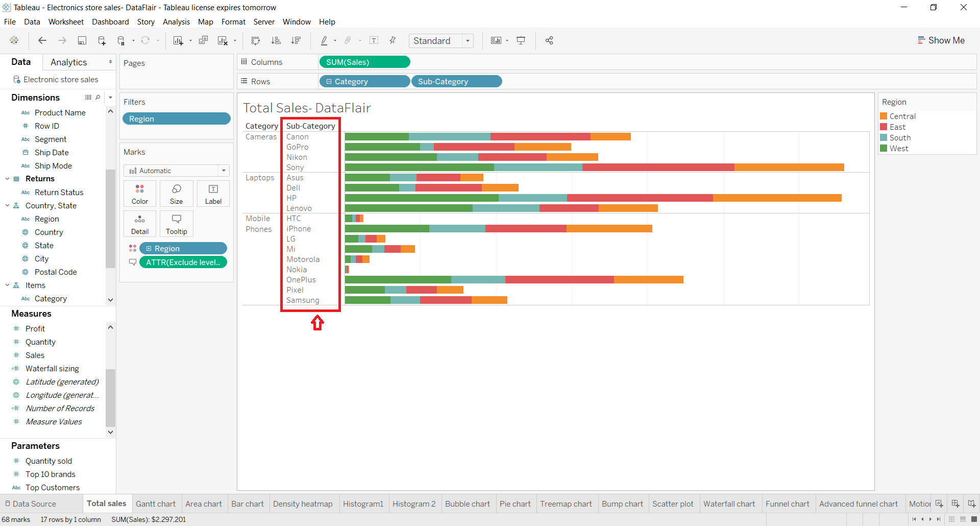This screenshot has width=980, height=526.
Task: Click the Duplicate Sheet icon
Action: click(x=203, y=41)
